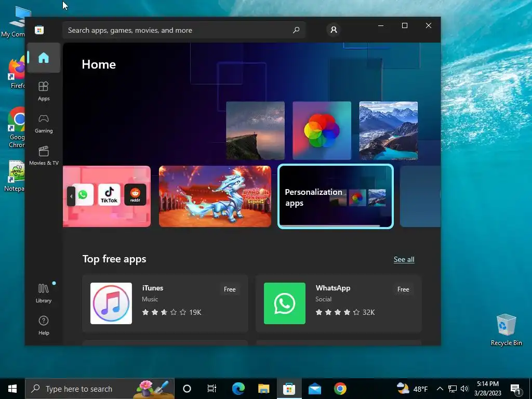Open Cortana circle icon on taskbar
This screenshot has width=532, height=399.
(187, 389)
